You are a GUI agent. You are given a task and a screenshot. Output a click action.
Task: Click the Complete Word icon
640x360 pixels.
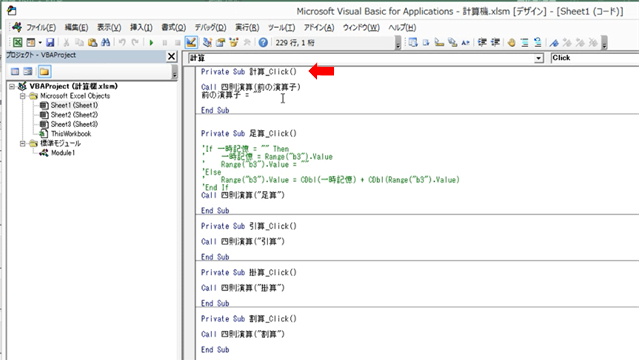coord(465,42)
